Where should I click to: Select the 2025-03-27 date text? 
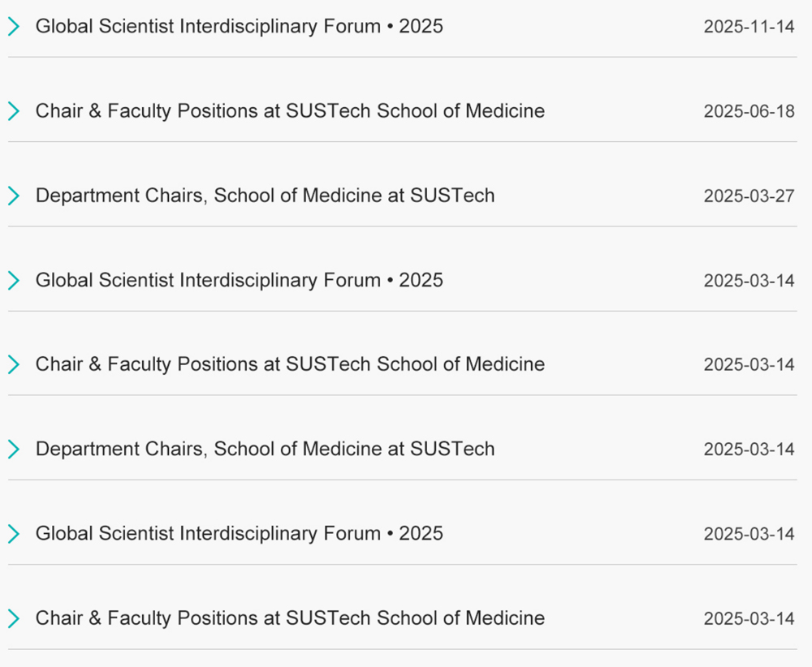pyautogui.click(x=749, y=196)
